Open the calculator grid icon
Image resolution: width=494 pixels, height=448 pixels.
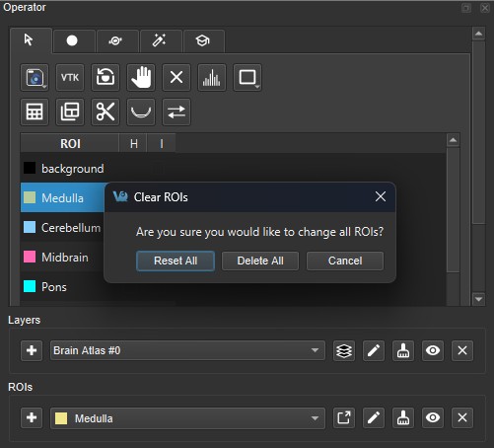35,112
